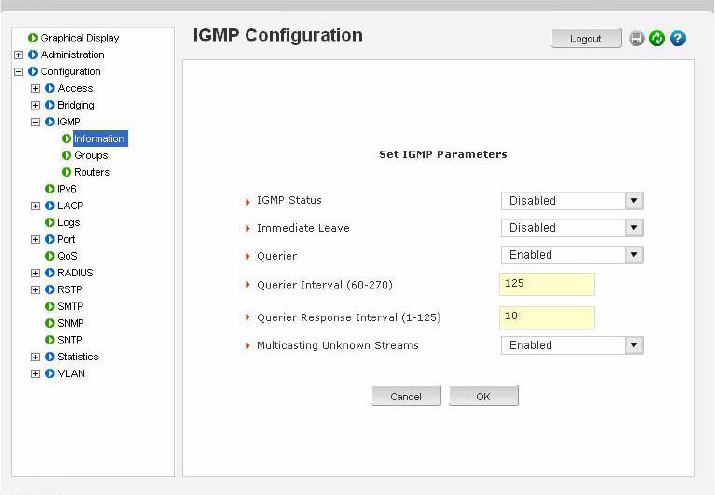Expand the Bridging tree node
The image size is (715, 495).
tap(35, 105)
